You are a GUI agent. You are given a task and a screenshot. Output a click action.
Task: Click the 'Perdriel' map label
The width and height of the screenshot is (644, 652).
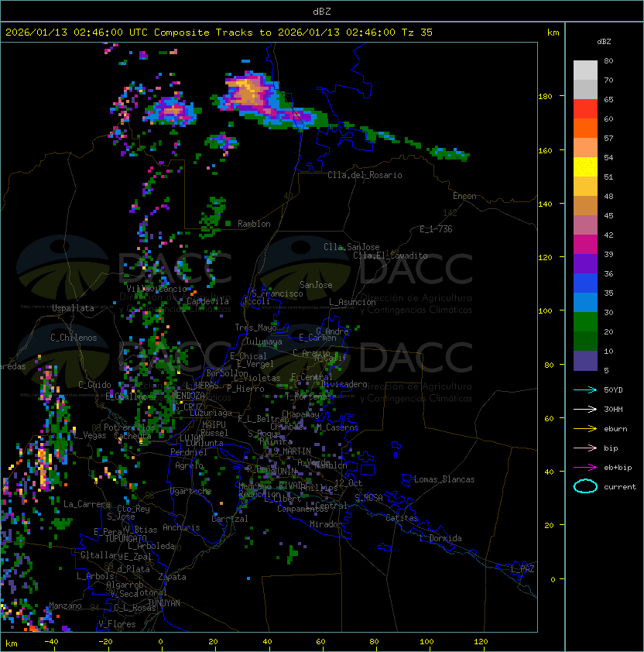(189, 451)
